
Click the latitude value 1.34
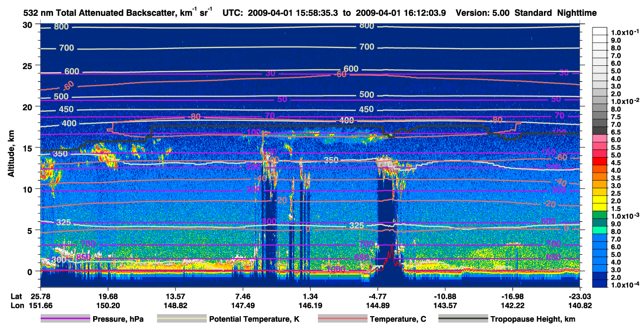(310, 296)
